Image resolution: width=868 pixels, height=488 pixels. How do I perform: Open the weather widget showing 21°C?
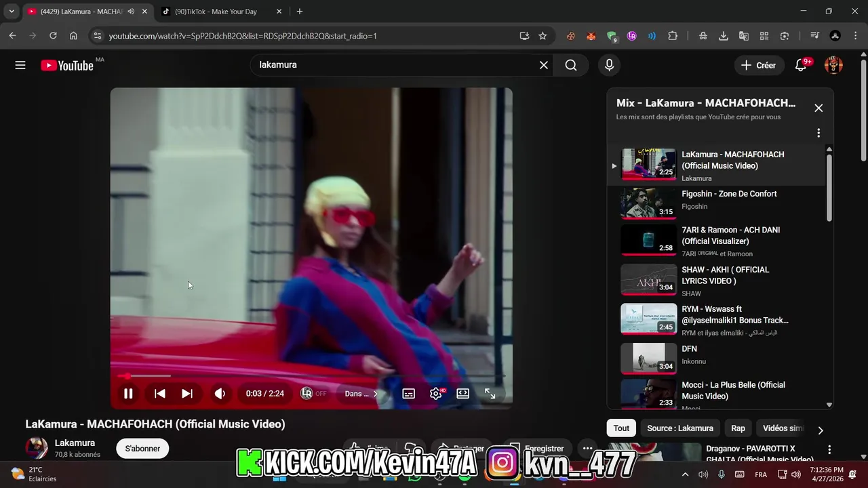tap(34, 474)
